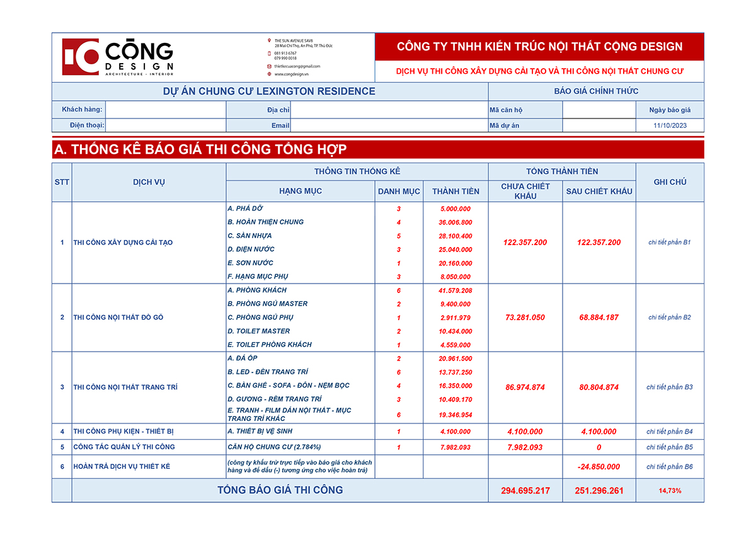The image size is (756, 535).
Task: Click the 14,73% discount percentage cell
Action: pyautogui.click(x=670, y=490)
